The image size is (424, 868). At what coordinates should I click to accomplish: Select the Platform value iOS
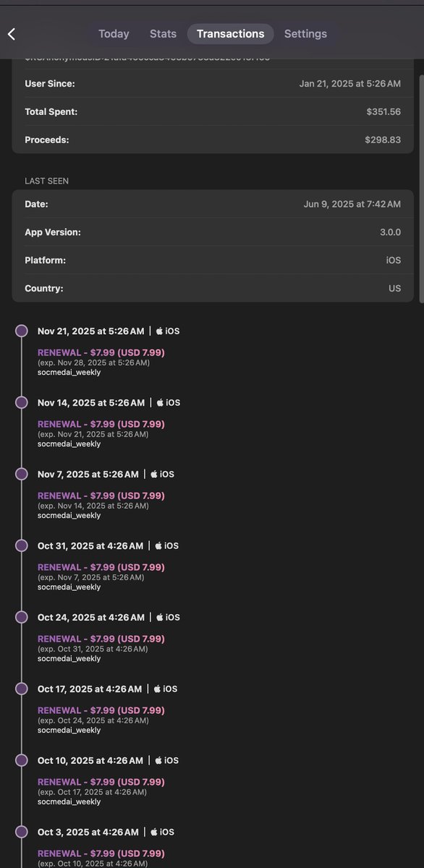point(393,260)
